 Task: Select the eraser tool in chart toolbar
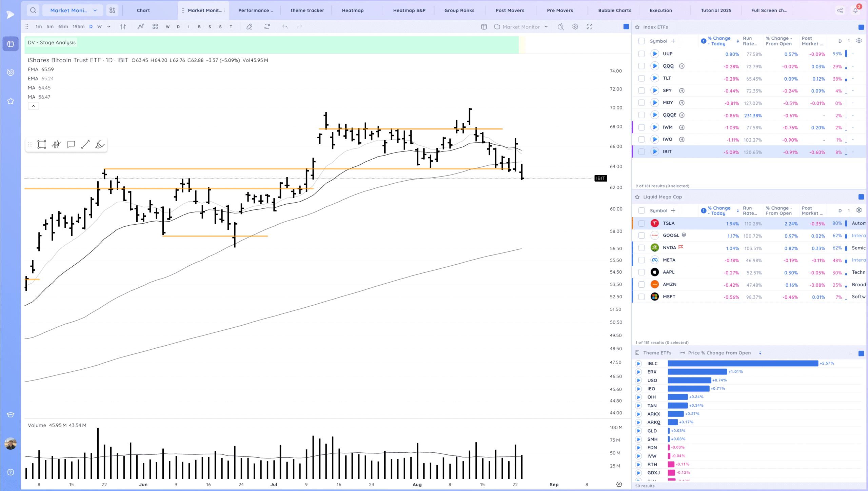249,27
